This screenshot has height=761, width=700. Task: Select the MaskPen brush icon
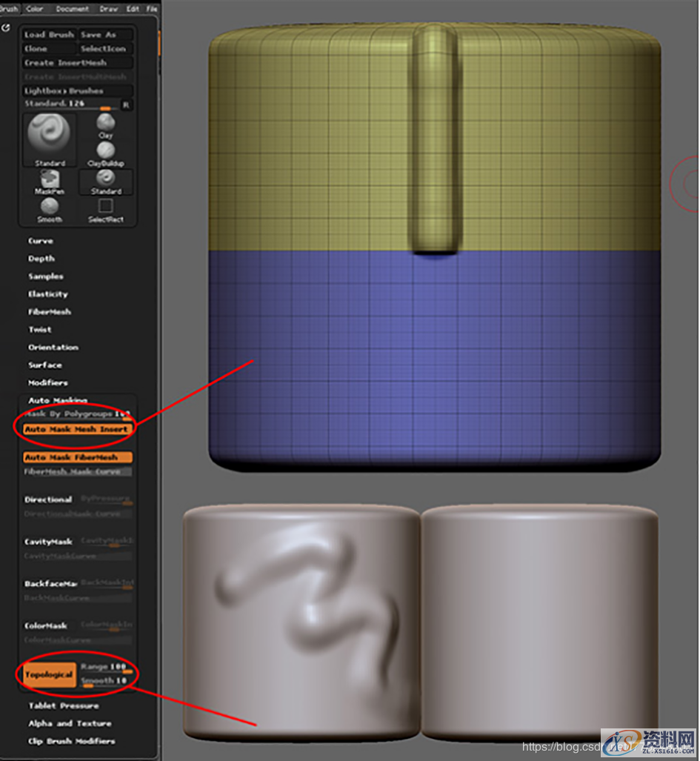click(x=49, y=179)
